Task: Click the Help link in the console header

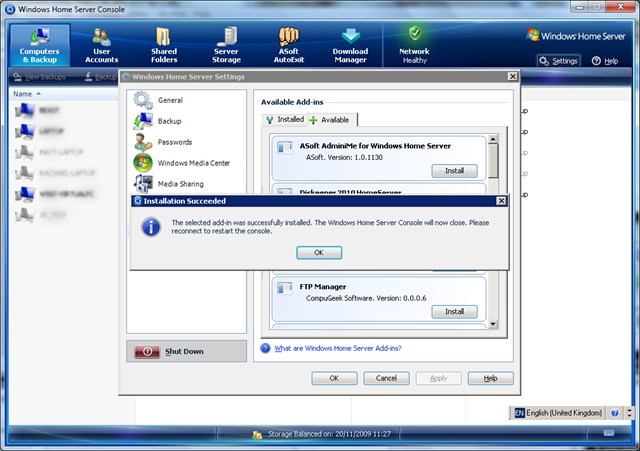Action: click(x=605, y=61)
